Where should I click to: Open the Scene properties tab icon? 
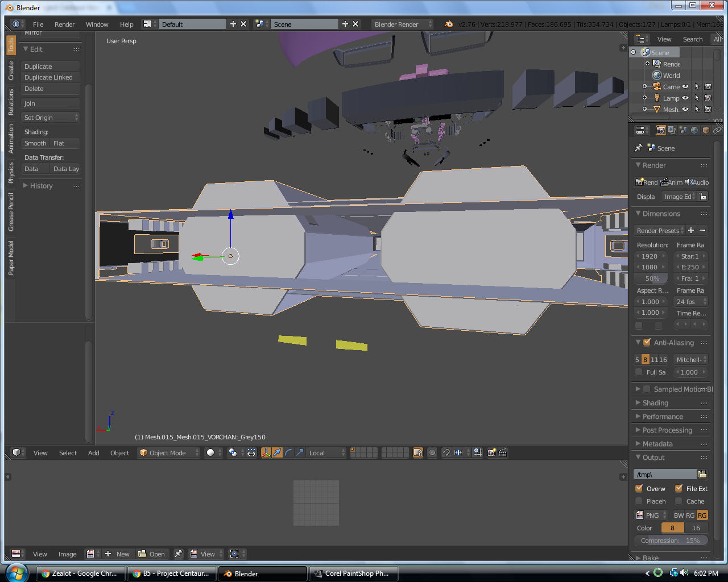683,130
